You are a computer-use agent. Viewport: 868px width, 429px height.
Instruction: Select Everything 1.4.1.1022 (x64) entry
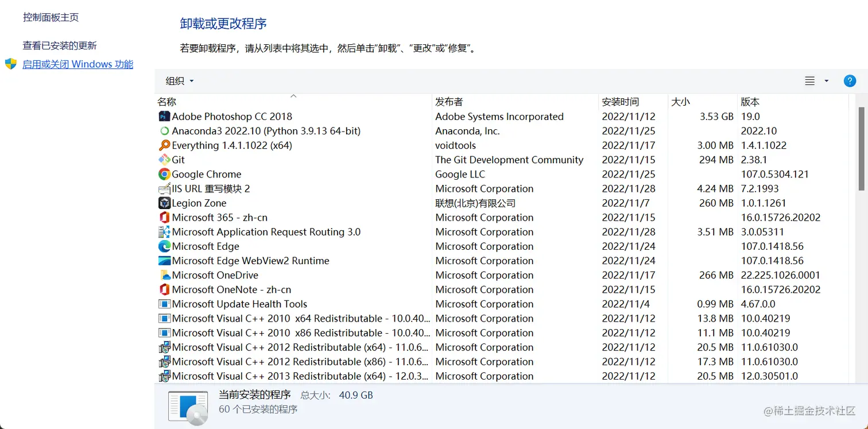coord(232,145)
